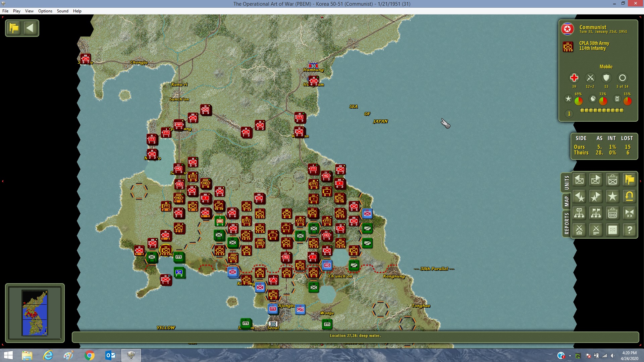Open the Options menu

pyautogui.click(x=45, y=11)
